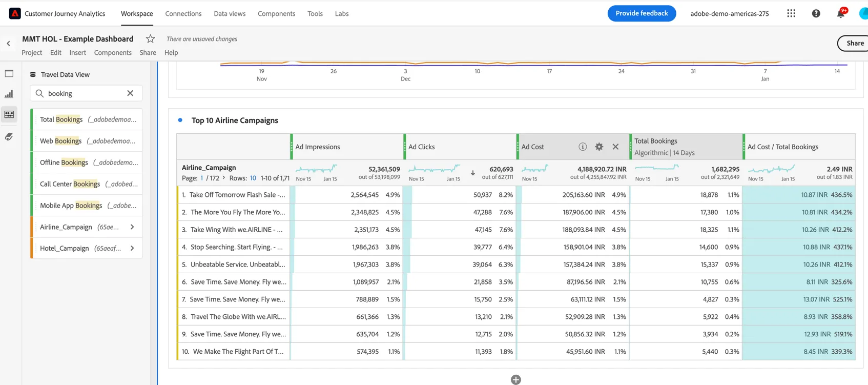Click the Share button at top right
Viewport: 868px width, 385px height.
click(x=854, y=43)
